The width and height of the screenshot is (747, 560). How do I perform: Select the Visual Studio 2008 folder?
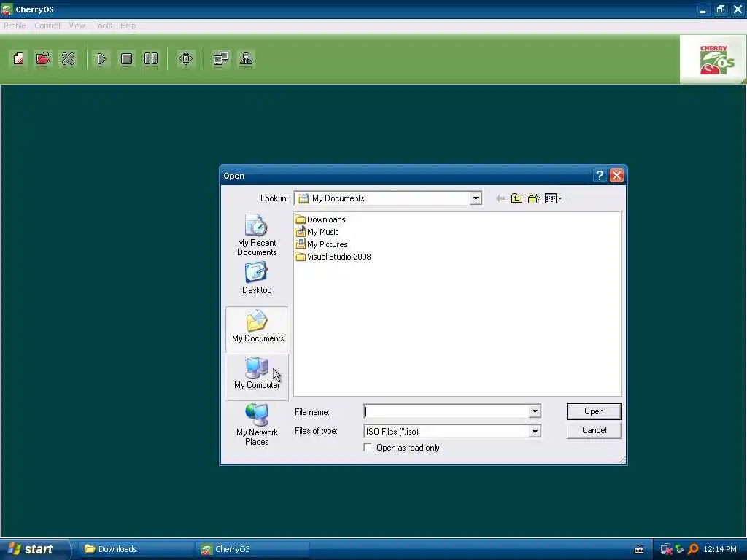[x=333, y=257]
